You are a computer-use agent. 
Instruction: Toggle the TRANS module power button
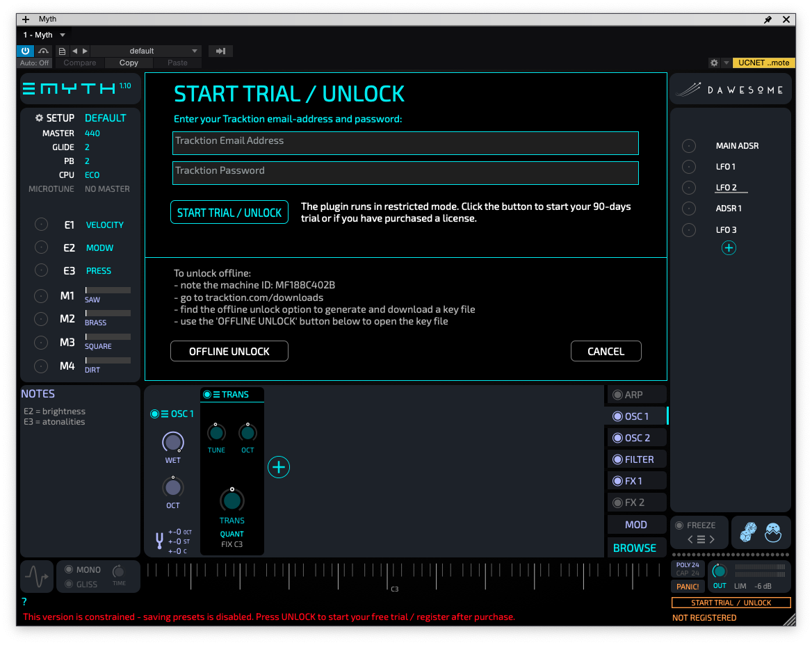tap(207, 395)
